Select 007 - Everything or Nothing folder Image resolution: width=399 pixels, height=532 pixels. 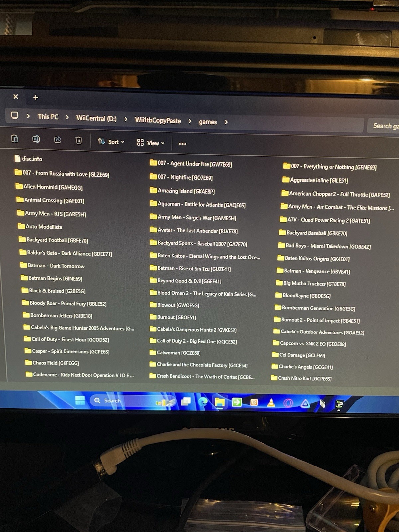330,167
